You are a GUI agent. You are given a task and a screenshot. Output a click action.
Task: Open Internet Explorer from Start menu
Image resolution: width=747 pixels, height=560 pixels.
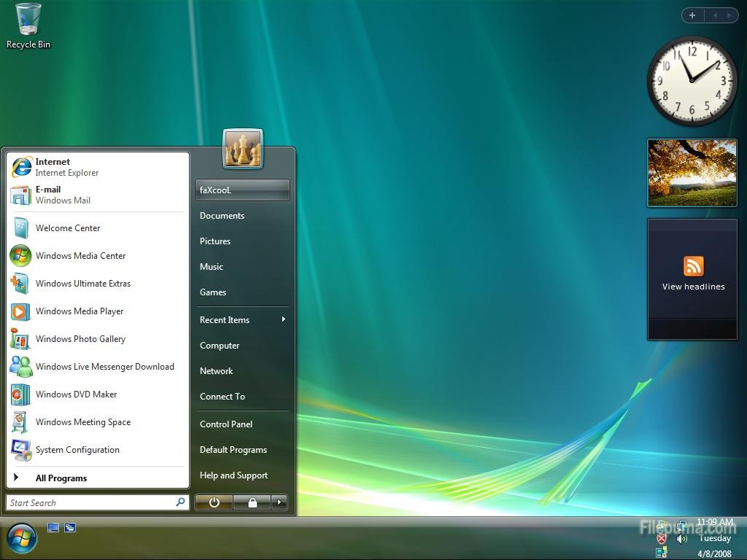[x=66, y=167]
